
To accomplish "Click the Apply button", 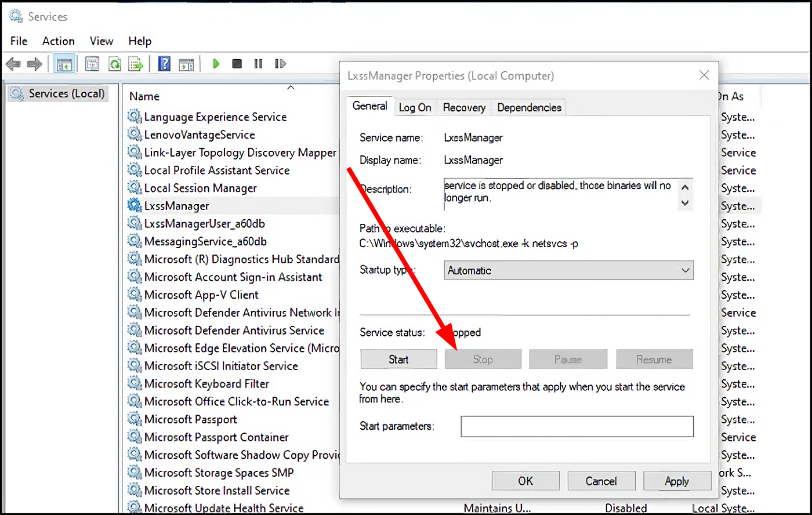I will (676, 481).
